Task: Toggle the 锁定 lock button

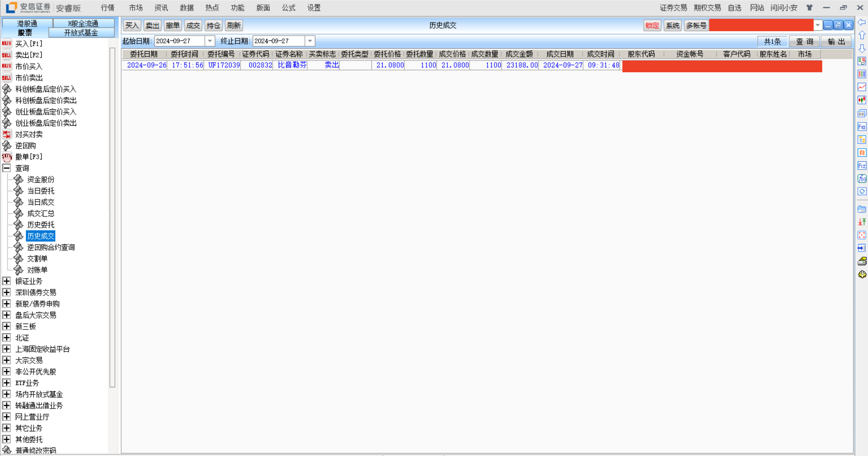Action: [x=652, y=26]
